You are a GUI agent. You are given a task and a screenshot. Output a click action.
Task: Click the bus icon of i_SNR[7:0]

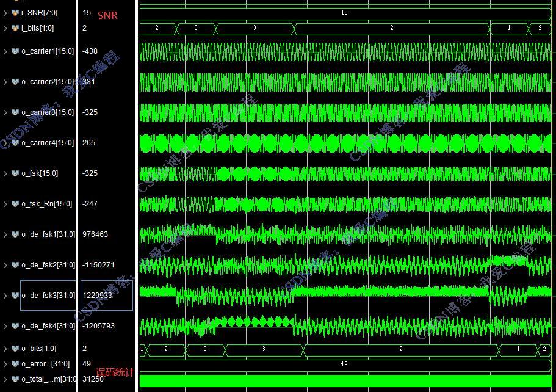coord(15,13)
